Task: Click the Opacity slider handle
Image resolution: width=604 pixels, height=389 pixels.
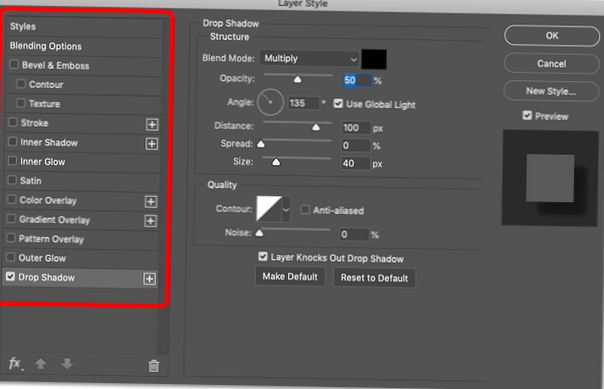Action: click(x=297, y=79)
